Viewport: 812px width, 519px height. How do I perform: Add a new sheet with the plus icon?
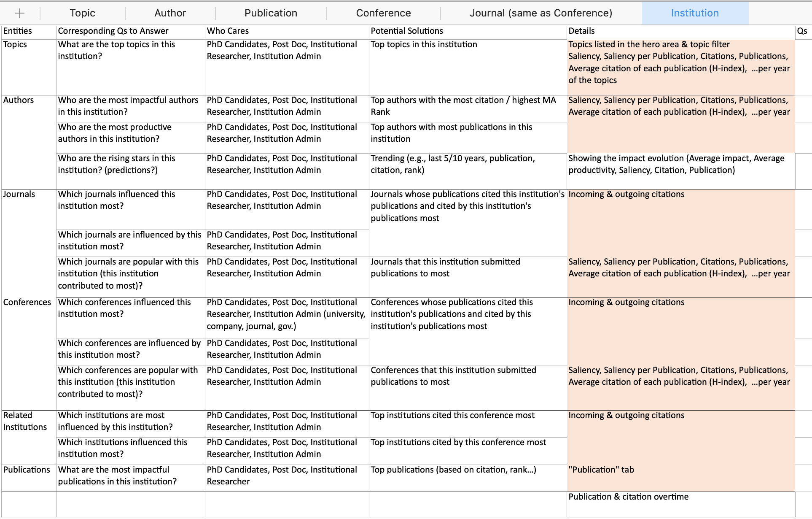point(20,13)
